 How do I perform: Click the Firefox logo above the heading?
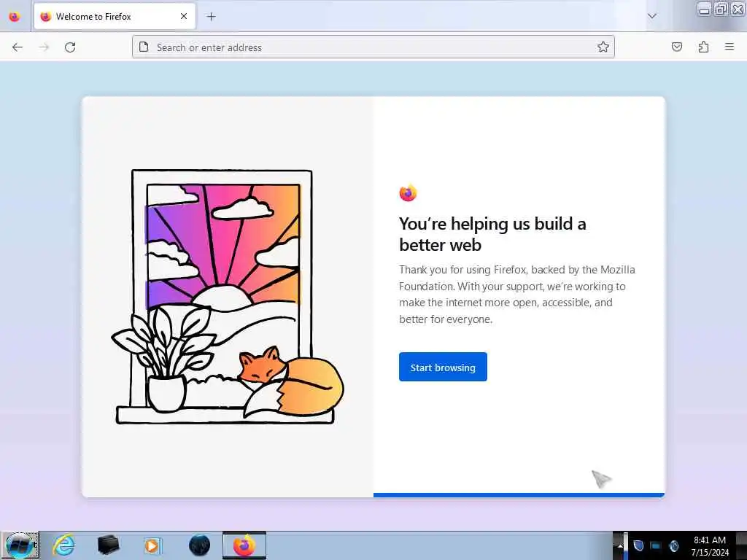[408, 192]
